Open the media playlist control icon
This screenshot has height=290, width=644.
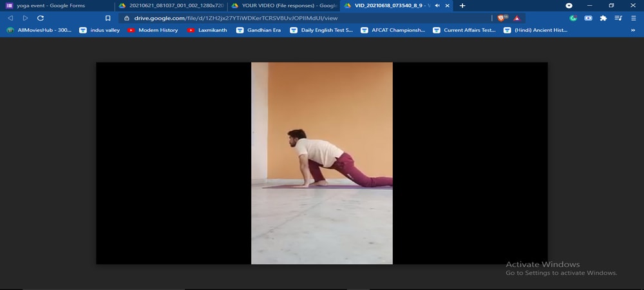click(618, 18)
